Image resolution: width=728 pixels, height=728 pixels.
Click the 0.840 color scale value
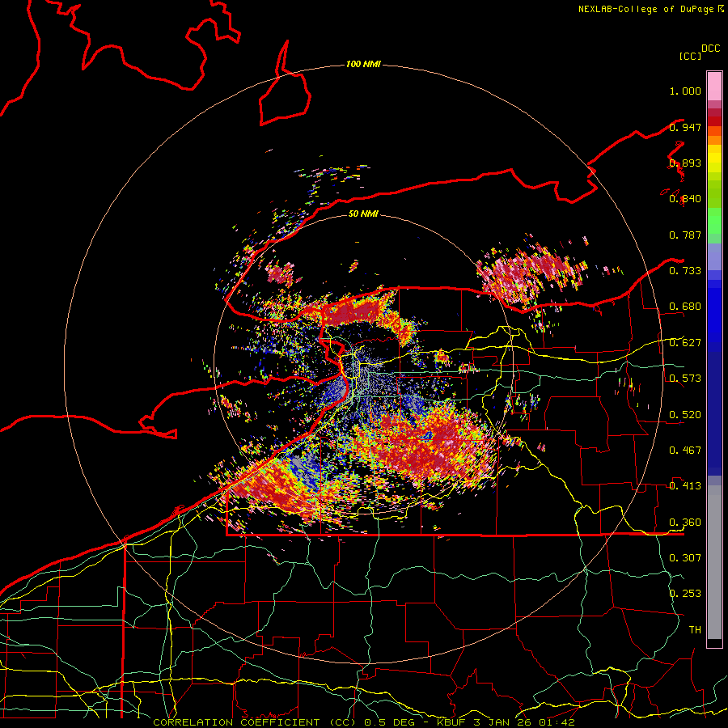(685, 199)
